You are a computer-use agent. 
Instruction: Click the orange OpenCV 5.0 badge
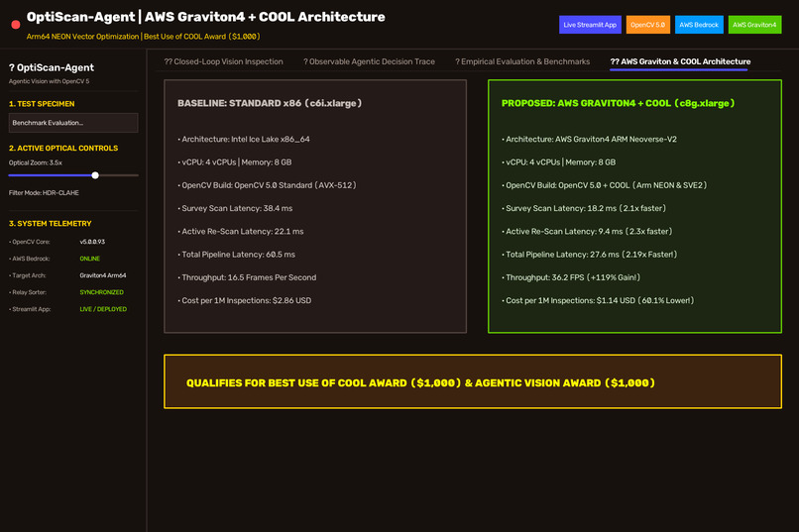[647, 25]
